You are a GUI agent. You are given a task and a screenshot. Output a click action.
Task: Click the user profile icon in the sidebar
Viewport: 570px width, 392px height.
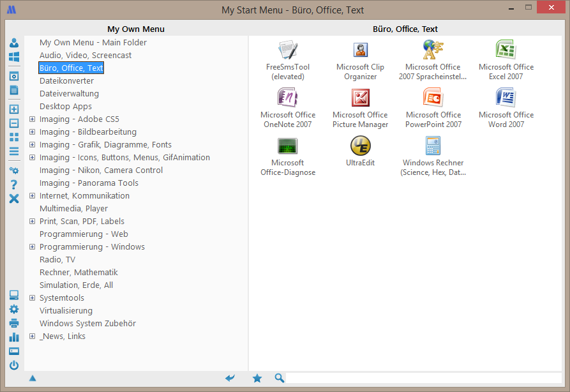click(x=14, y=43)
